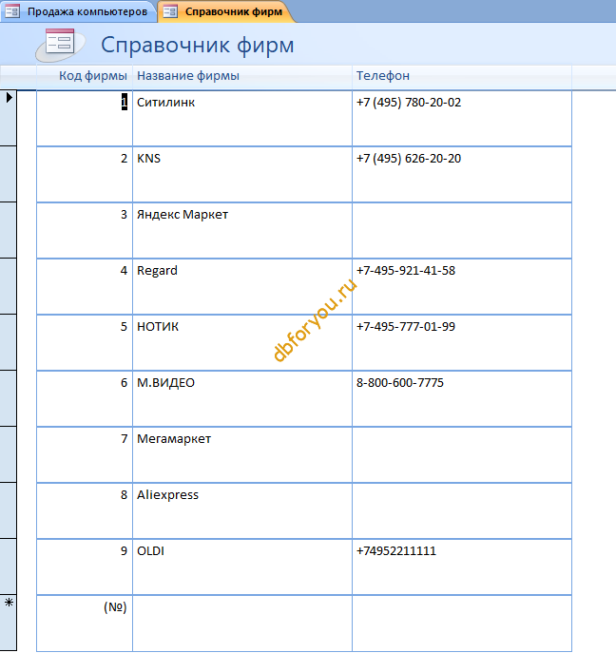Click the Regard firm name field
The image size is (616, 672).
pos(242,287)
